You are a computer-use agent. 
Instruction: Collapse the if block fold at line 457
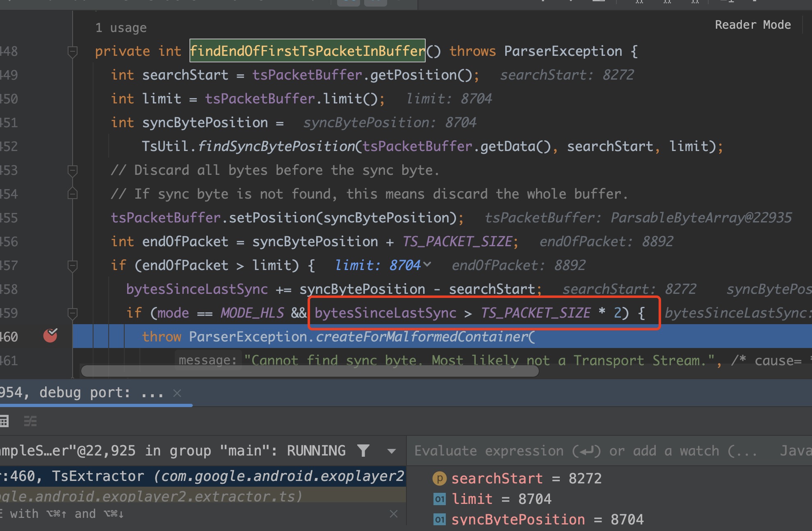[73, 266]
